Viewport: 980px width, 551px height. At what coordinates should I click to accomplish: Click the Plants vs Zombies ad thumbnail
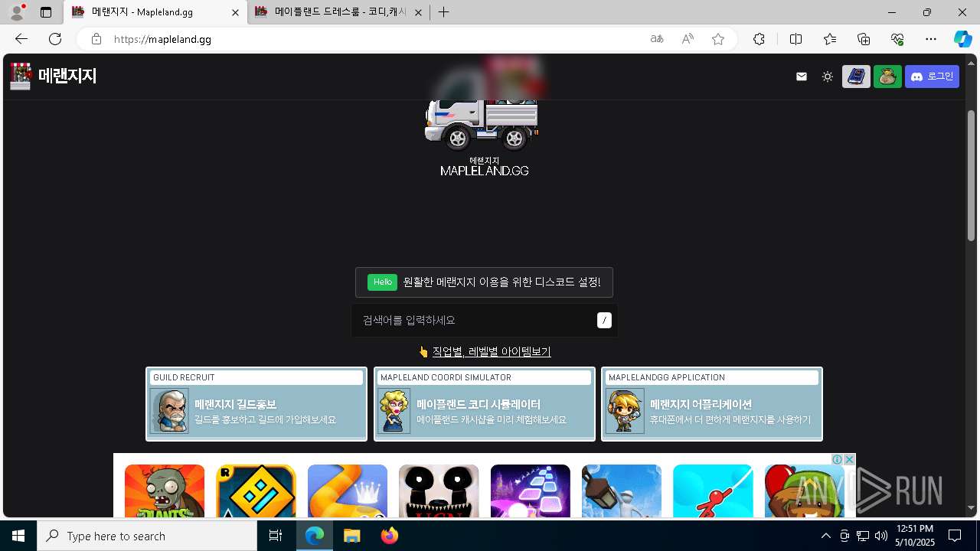(165, 491)
